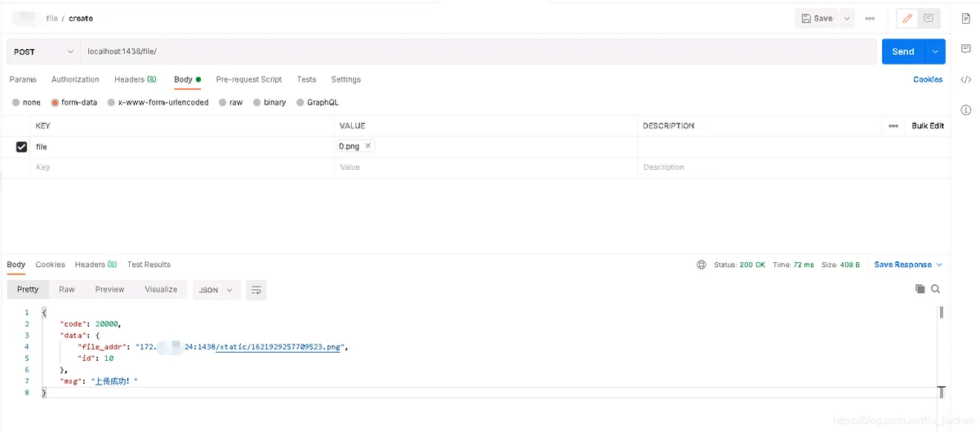Open the POST method dropdown
Viewport: 980px width, 432px height.
click(43, 51)
